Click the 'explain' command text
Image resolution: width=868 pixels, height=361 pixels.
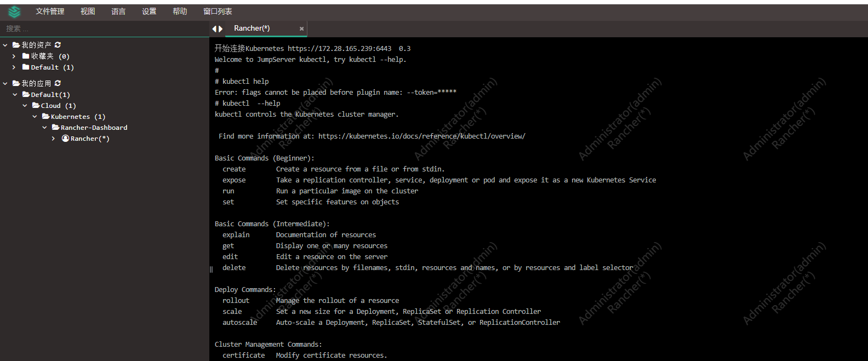[x=236, y=235]
